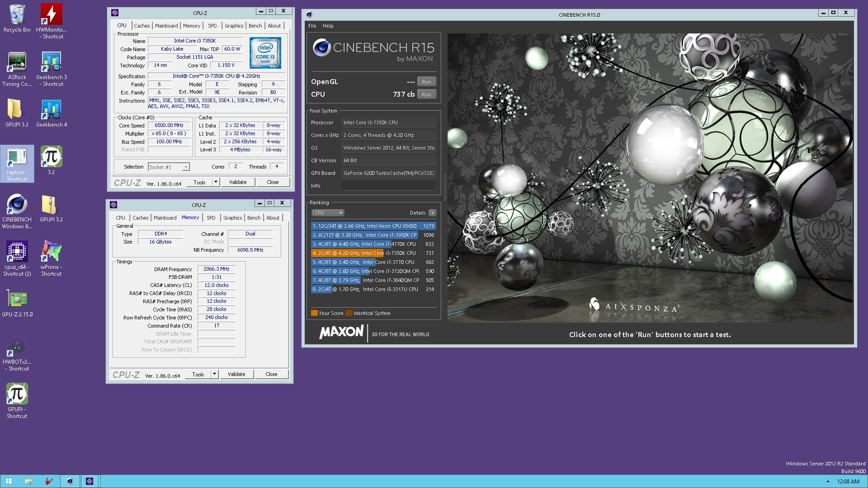Image resolution: width=868 pixels, height=488 pixels.
Task: Click the Windows Start button
Action: 9,481
